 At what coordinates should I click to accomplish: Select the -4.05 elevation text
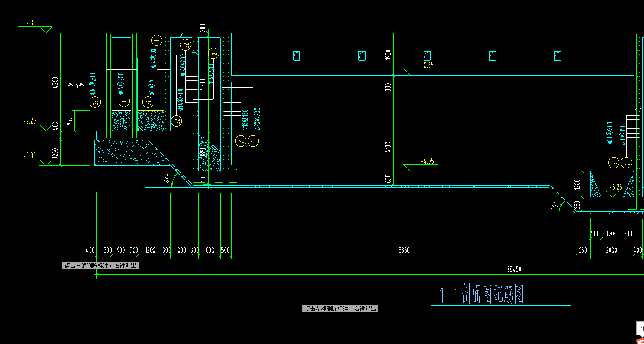click(x=428, y=161)
